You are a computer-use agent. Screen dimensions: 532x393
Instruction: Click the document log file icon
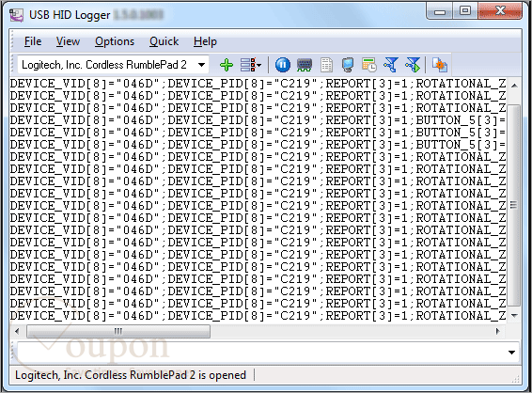tap(326, 65)
